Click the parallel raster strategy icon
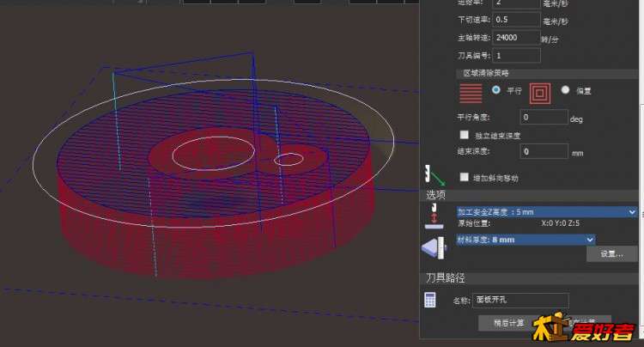Image resolution: width=644 pixels, height=347 pixels. tap(471, 93)
